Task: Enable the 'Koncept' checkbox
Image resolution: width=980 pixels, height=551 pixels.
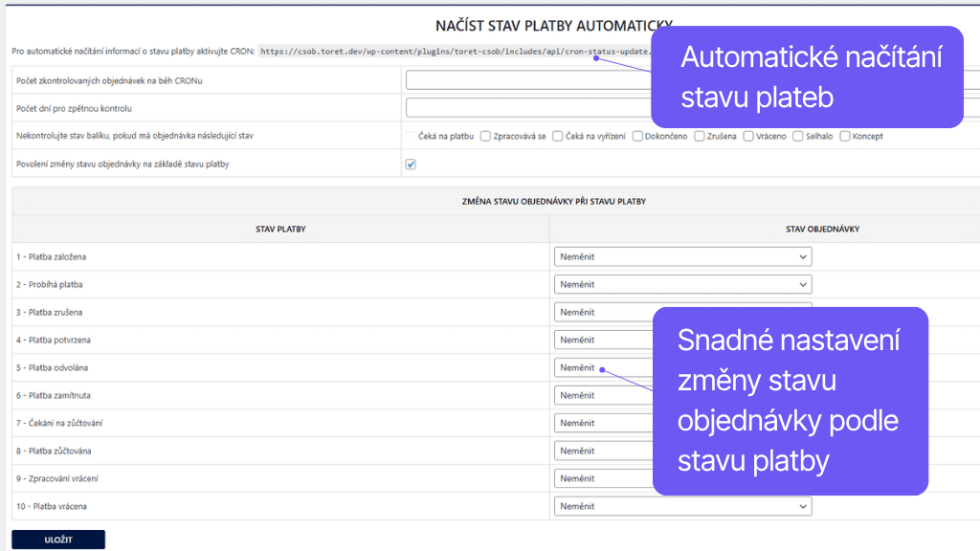Action: point(845,136)
